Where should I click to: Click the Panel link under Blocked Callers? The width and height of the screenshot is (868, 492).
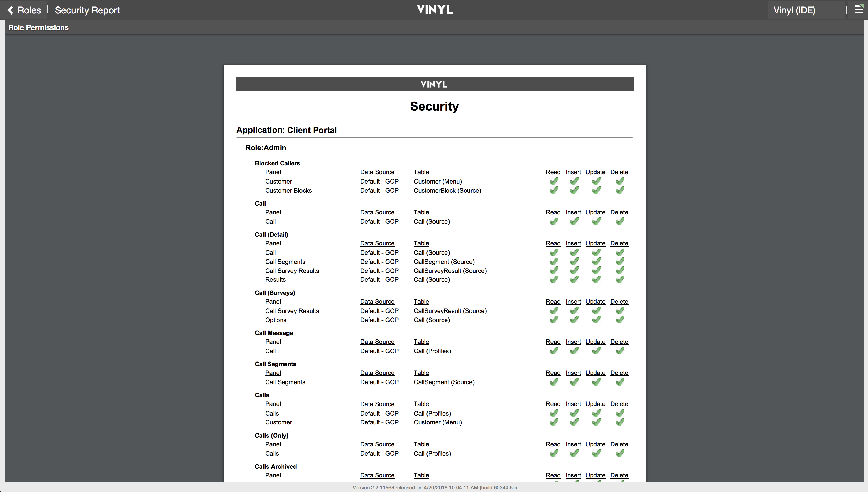273,172
